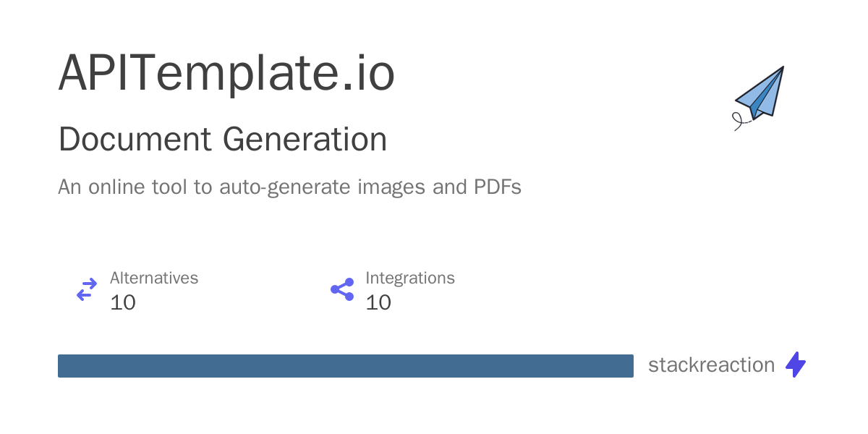Select the Document Generation category heading
The height and width of the screenshot is (434, 868).
pos(222,140)
